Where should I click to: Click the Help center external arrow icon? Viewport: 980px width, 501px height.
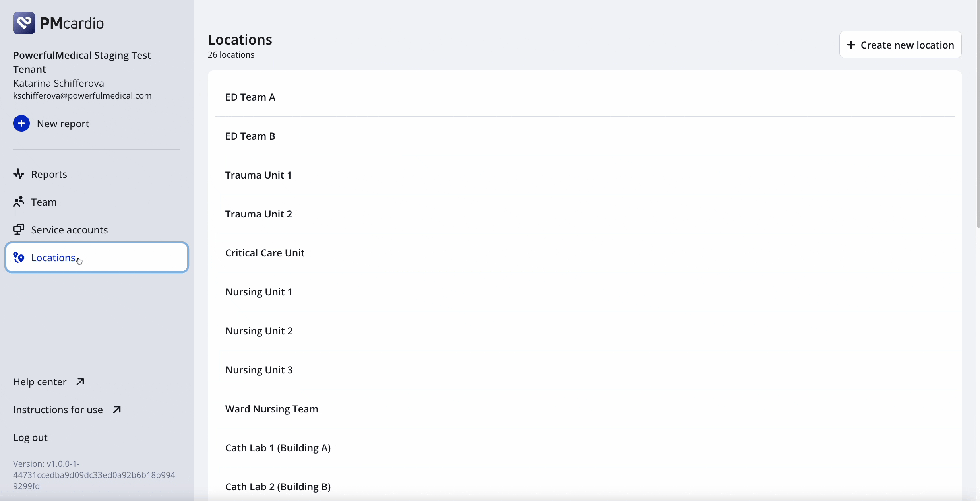80,382
